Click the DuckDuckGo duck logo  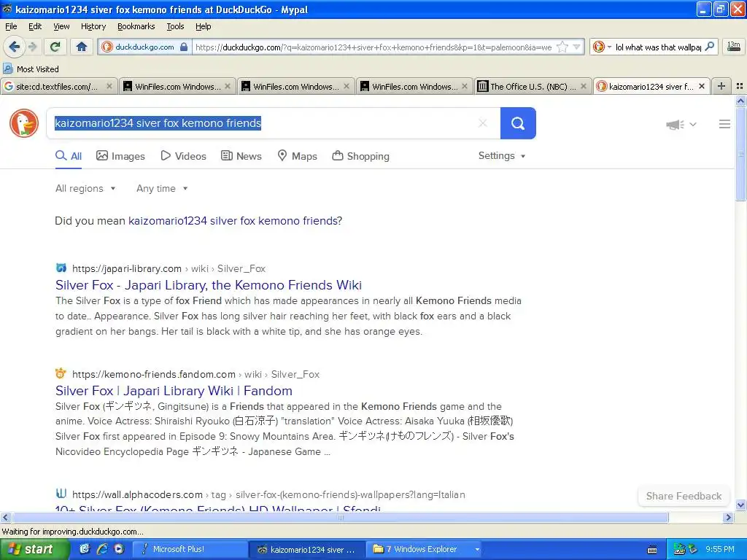click(24, 122)
